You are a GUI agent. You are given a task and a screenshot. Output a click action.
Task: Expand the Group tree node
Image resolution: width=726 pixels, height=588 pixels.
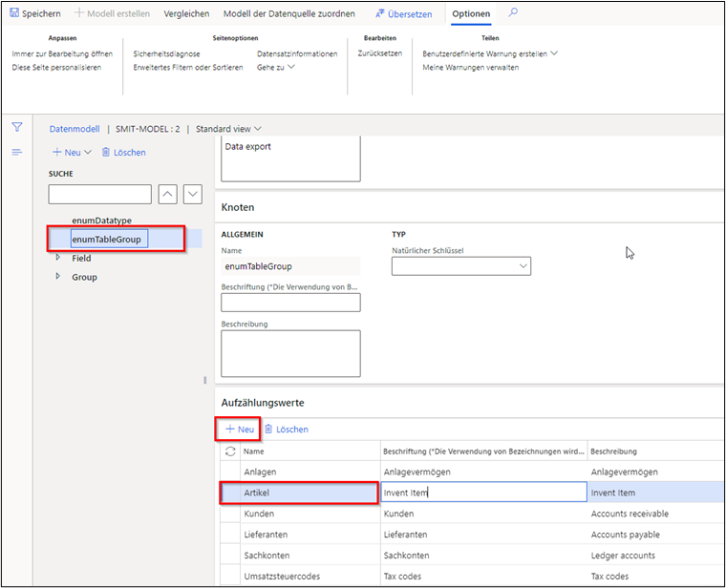pyautogui.click(x=58, y=277)
